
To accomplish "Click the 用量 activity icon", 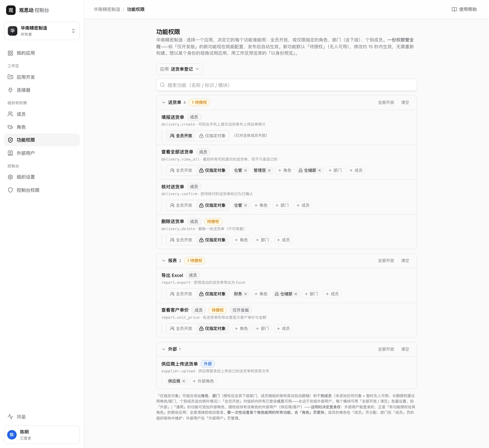I will click(10, 417).
